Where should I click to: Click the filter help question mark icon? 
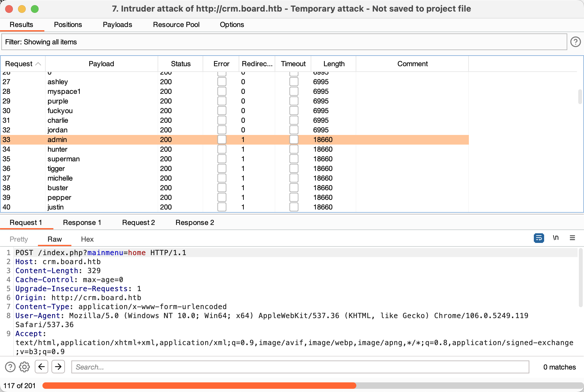point(575,42)
